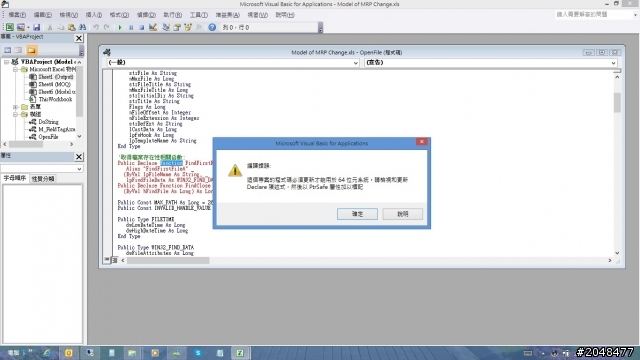Click the Copy toolbar icon
The image size is (640, 360).
(60, 27)
